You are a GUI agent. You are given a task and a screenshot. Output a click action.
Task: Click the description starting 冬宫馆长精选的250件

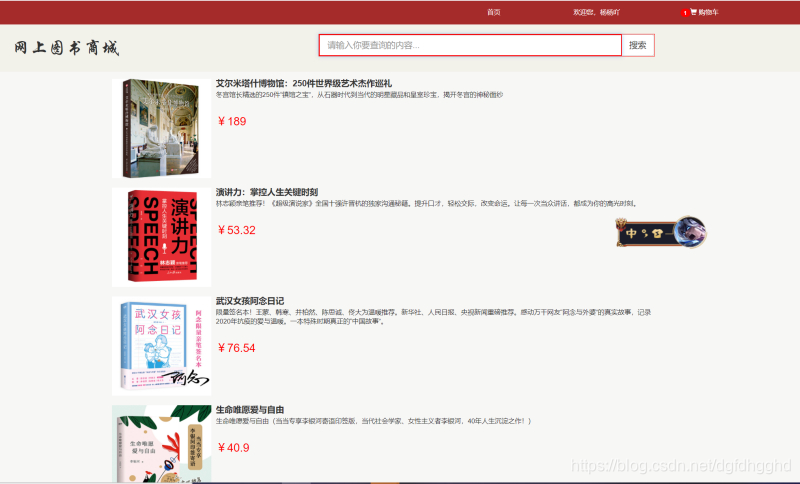pyautogui.click(x=359, y=95)
